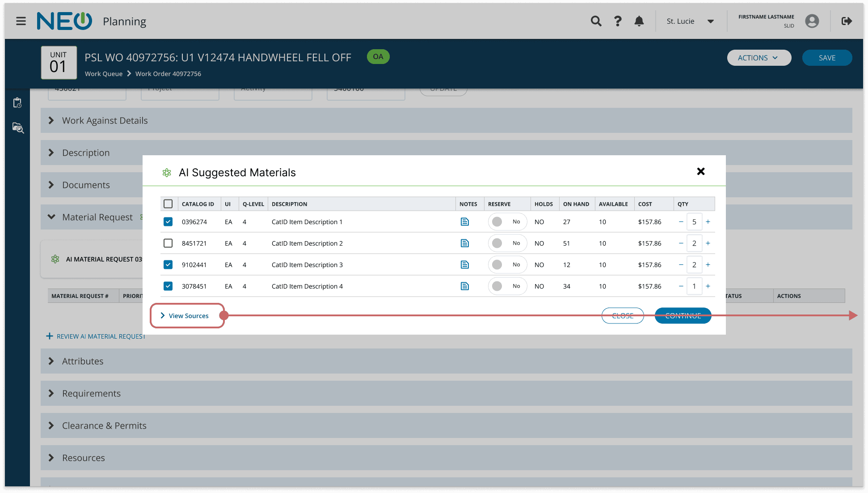Uncheck catalog 9102441 row checkbox
The width and height of the screenshot is (868, 493).
click(x=168, y=265)
